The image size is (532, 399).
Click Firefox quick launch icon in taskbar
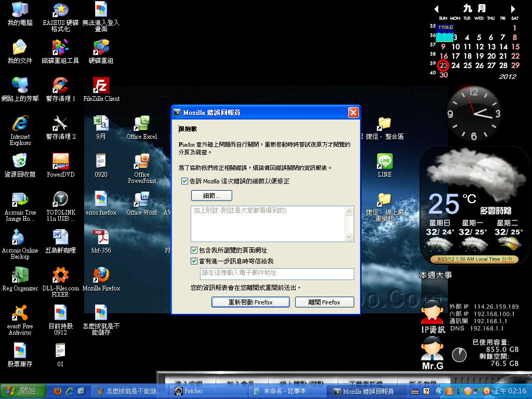(58, 391)
